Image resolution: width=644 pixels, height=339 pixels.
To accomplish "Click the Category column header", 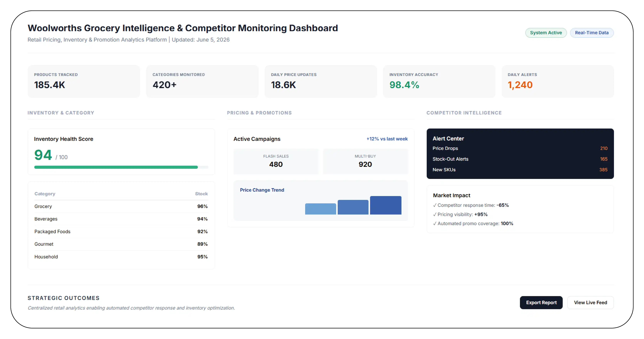I will click(45, 194).
